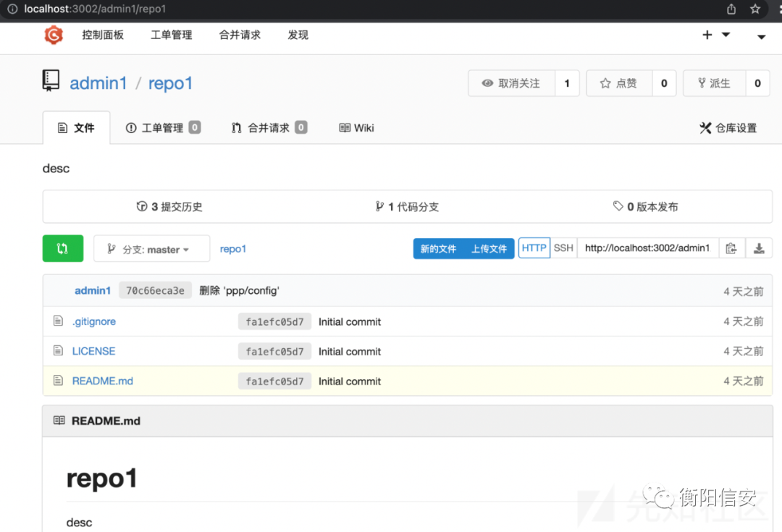782x532 pixels.
Task: Go to the 发现 explore page
Action: click(x=298, y=35)
